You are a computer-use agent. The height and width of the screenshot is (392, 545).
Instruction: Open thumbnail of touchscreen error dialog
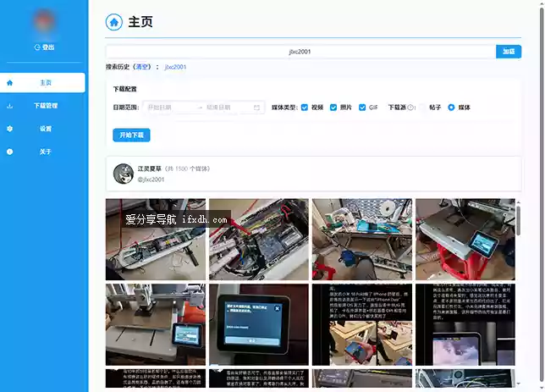pyautogui.click(x=259, y=324)
